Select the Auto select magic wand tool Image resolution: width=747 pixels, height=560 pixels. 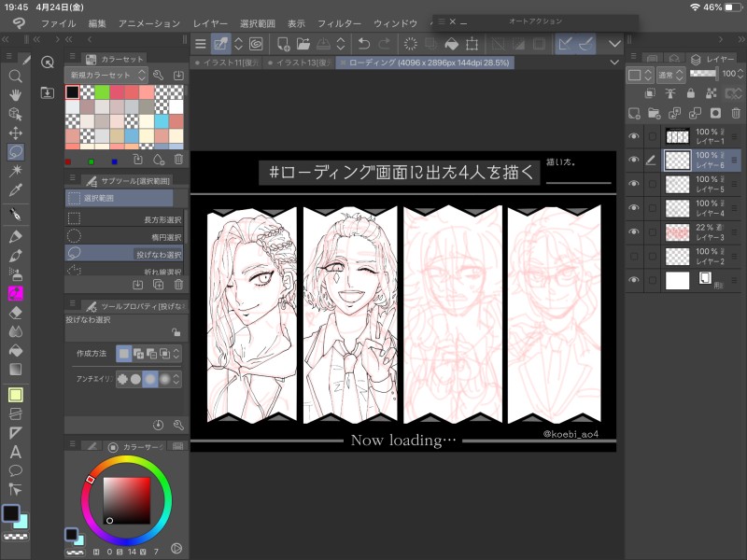coord(15,171)
